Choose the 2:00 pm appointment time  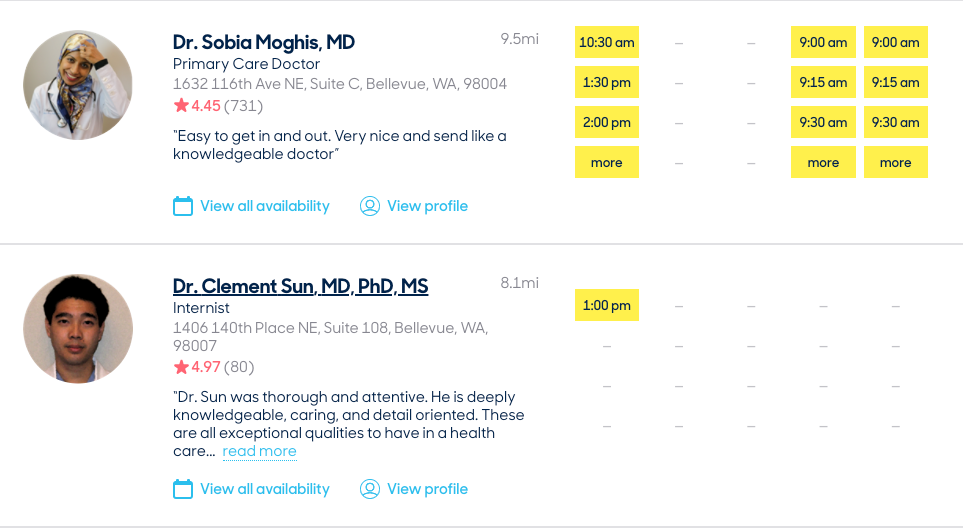click(607, 122)
